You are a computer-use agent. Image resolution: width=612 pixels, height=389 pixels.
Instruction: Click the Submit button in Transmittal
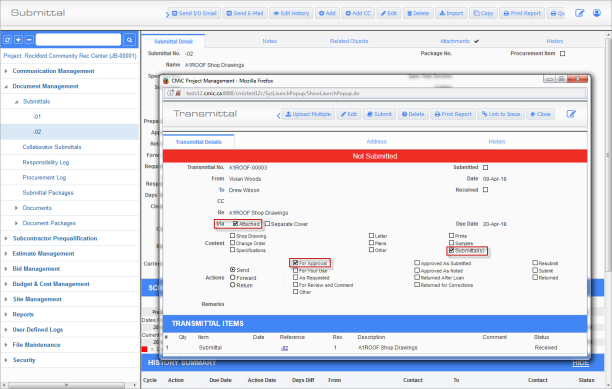379,114
